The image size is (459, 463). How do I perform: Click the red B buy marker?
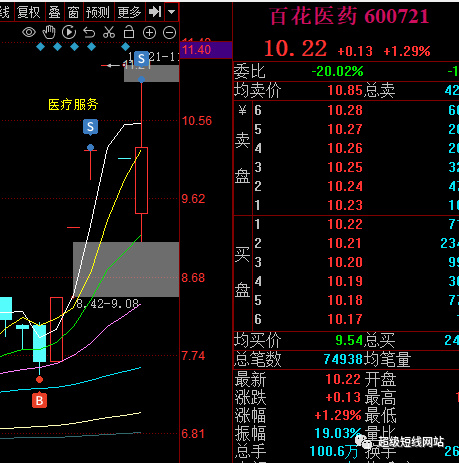[39, 400]
